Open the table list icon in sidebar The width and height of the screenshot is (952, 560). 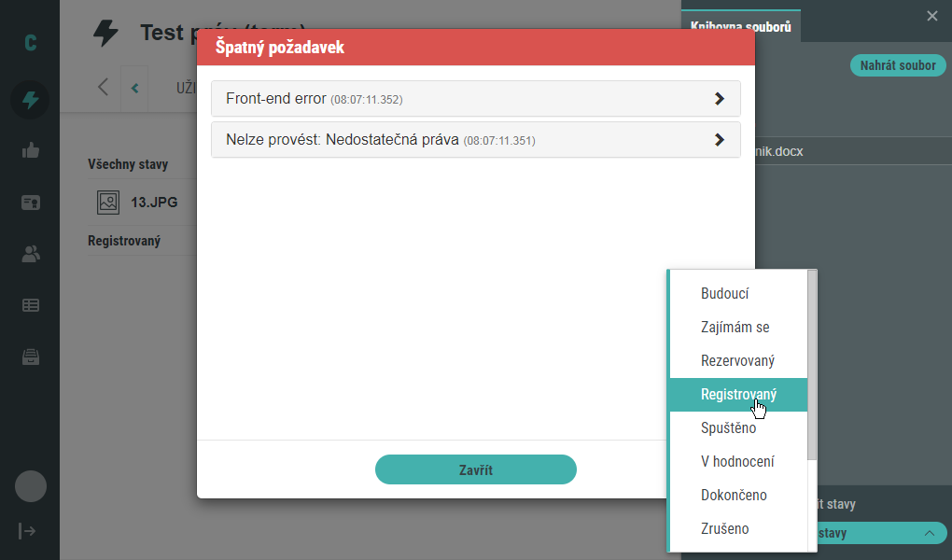pos(31,305)
